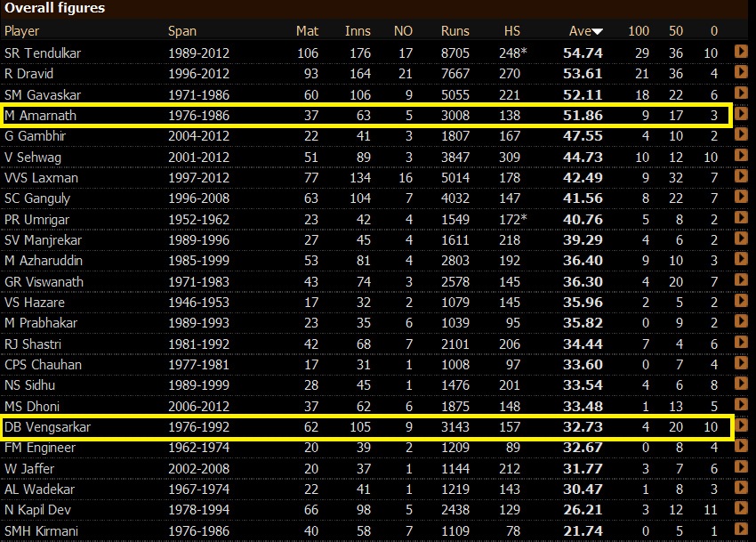This screenshot has width=756, height=542.
Task: Open MS Dhoni player name
Action: [32, 407]
